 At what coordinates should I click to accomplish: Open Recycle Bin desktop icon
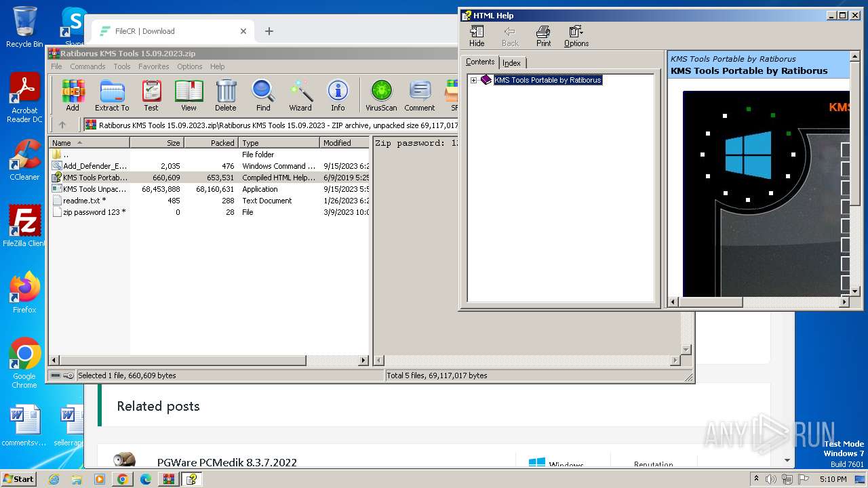(x=24, y=27)
